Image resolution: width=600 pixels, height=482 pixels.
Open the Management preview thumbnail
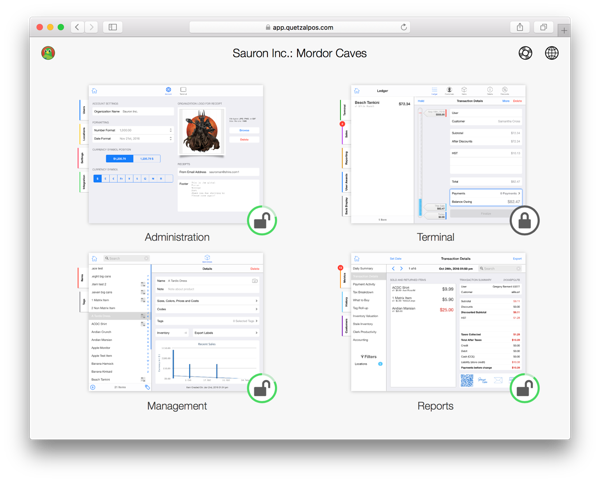coord(176,322)
